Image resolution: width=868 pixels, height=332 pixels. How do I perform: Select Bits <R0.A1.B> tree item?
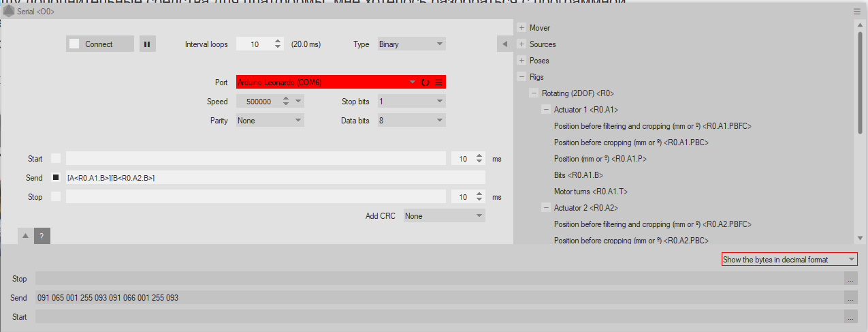pyautogui.click(x=579, y=175)
